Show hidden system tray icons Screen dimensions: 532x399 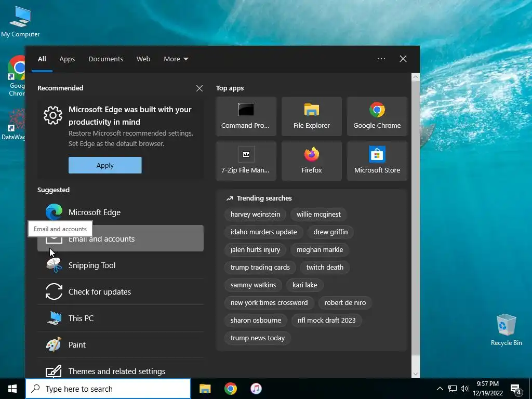pyautogui.click(x=440, y=389)
